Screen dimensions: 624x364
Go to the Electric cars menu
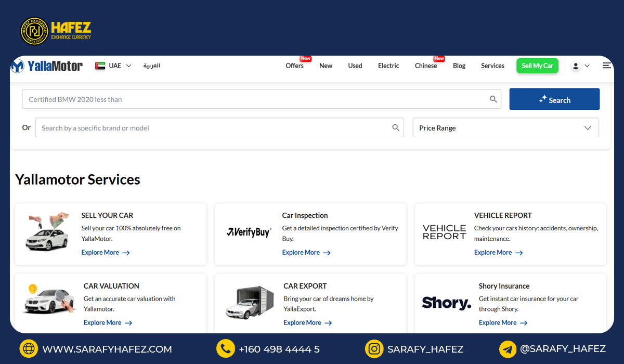388,66
